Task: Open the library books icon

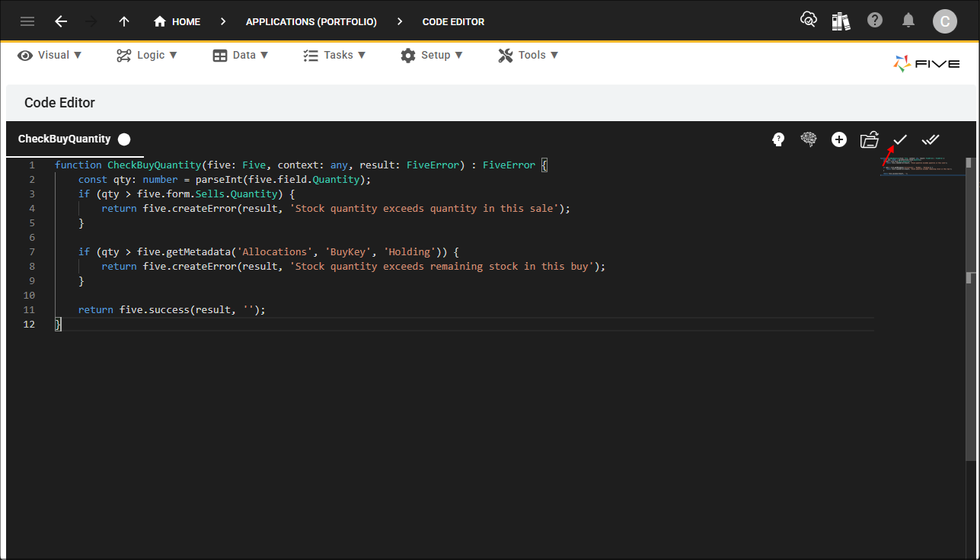Action: (841, 21)
